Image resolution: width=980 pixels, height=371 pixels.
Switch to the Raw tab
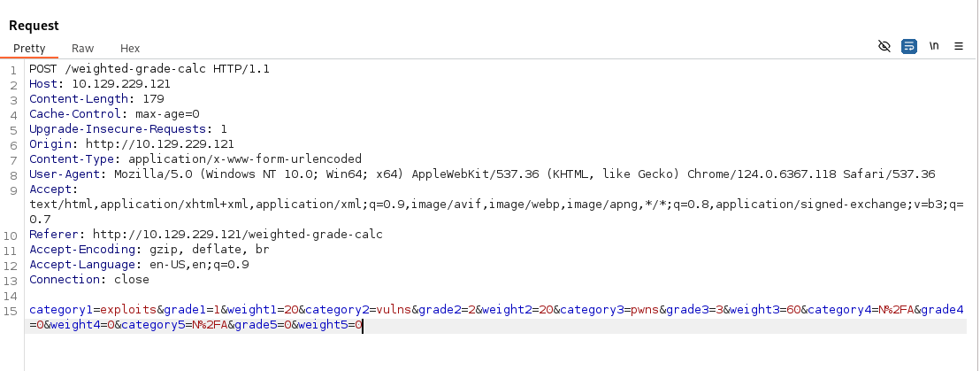tap(82, 48)
